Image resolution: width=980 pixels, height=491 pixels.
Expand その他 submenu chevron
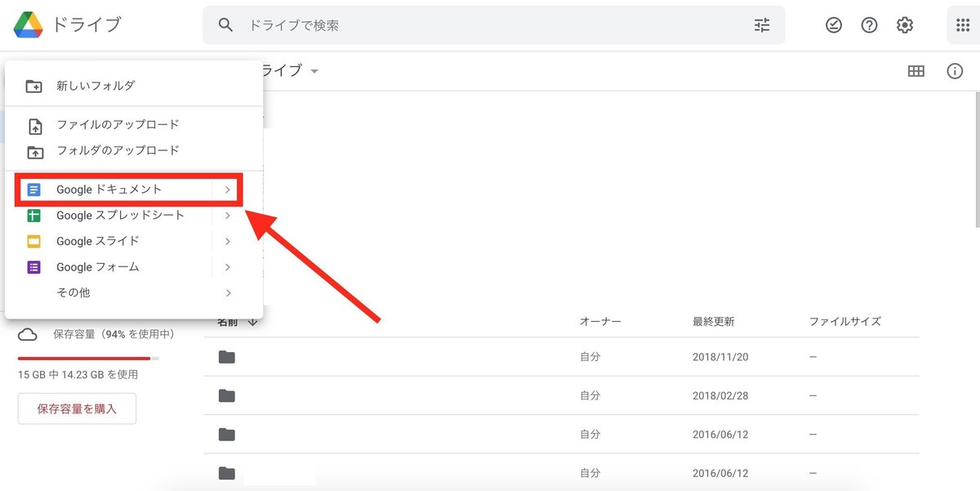click(x=228, y=292)
